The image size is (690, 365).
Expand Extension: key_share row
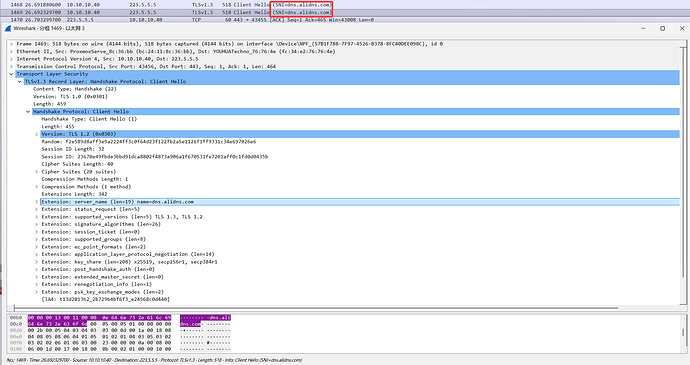[x=37, y=262]
